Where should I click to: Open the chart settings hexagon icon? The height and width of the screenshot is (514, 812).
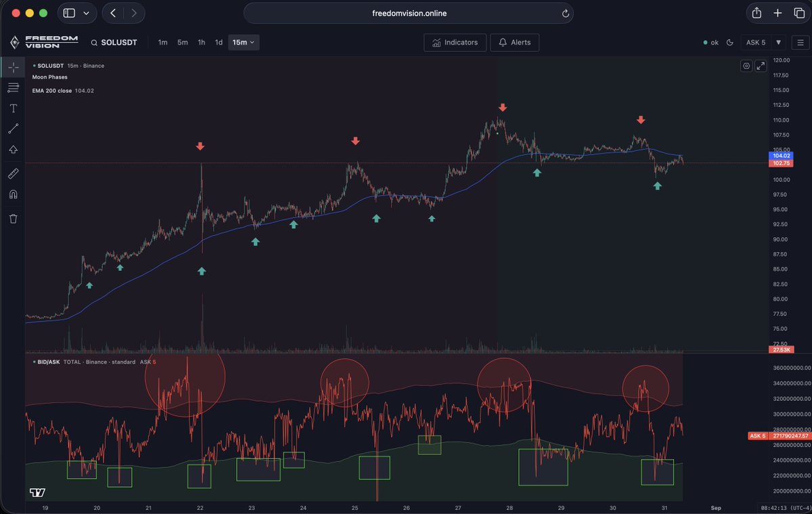click(746, 66)
